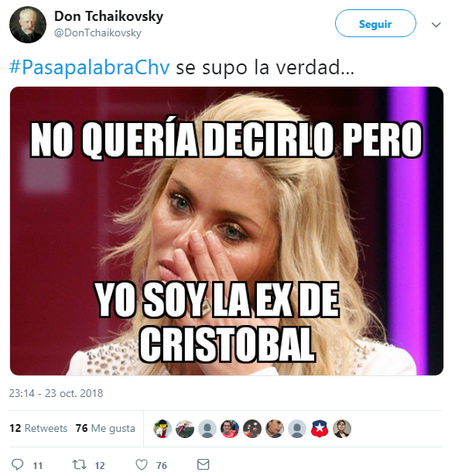Image resolution: width=462 pixels, height=476 pixels.
Task: Click the last liker avatar in row
Action: click(x=342, y=429)
